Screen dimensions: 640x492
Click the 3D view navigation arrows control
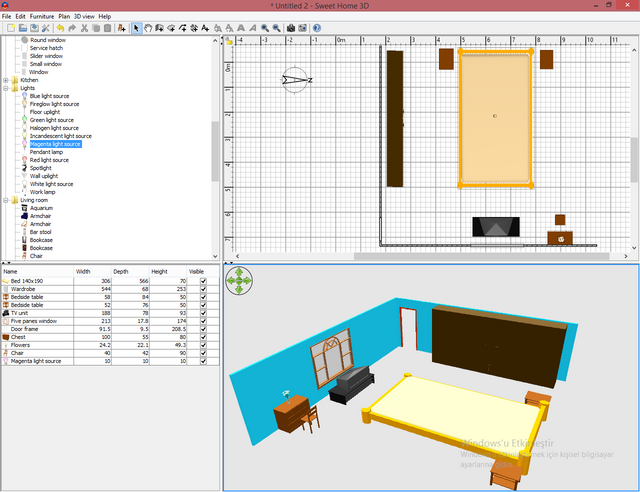pos(239,282)
